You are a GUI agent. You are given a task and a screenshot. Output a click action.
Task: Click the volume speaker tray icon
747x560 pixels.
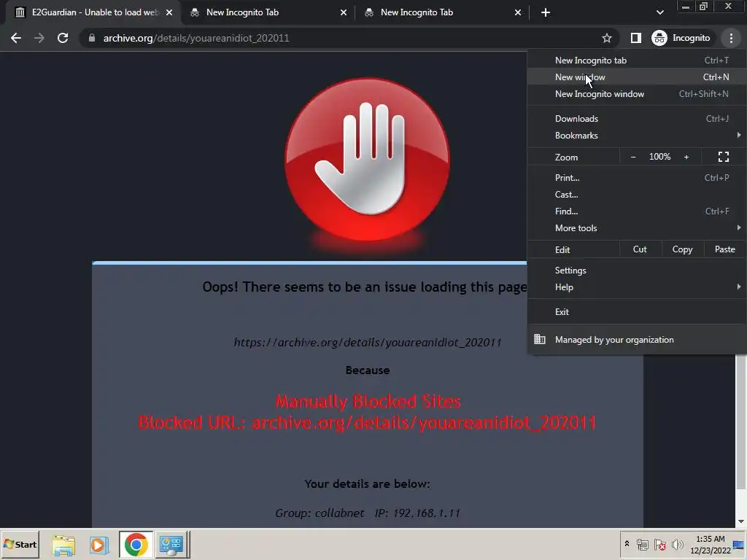pos(677,544)
